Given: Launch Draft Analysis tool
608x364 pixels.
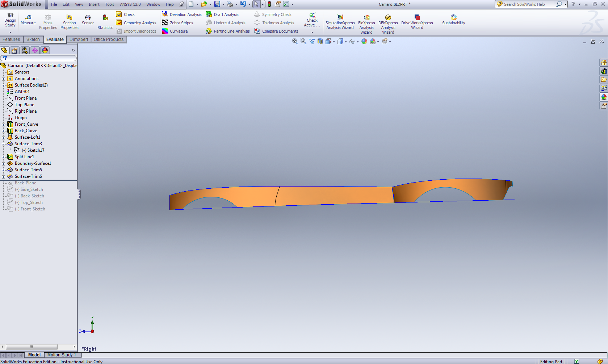Looking at the screenshot, I should tap(222, 14).
